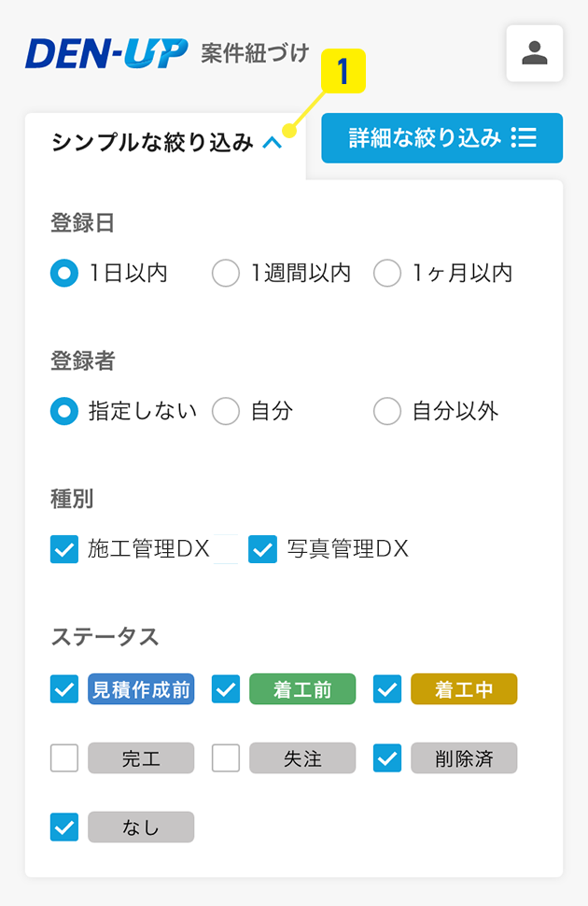This screenshot has width=588, height=906.
Task: Open the user account icon at top right
Action: point(534,53)
